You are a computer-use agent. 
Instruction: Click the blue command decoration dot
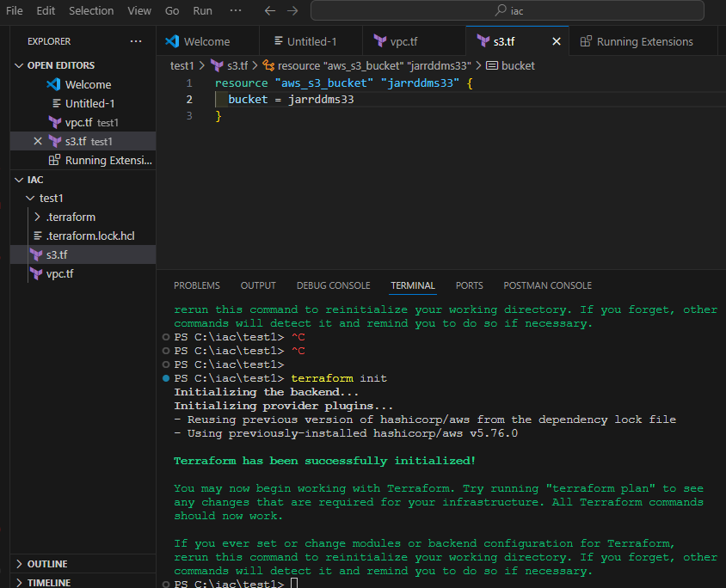[166, 378]
